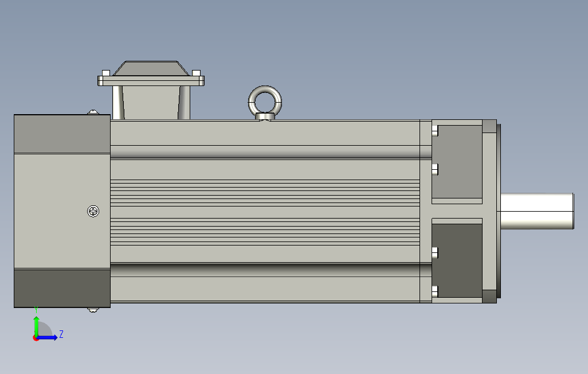Pick the lowermost flange bolt head
This screenshot has height=374, width=588.
435,291
